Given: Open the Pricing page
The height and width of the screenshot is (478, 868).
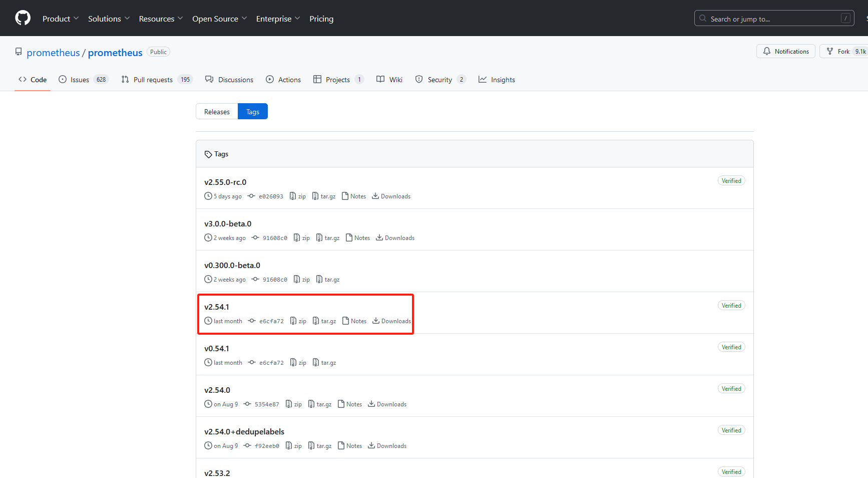Looking at the screenshot, I should tap(321, 19).
